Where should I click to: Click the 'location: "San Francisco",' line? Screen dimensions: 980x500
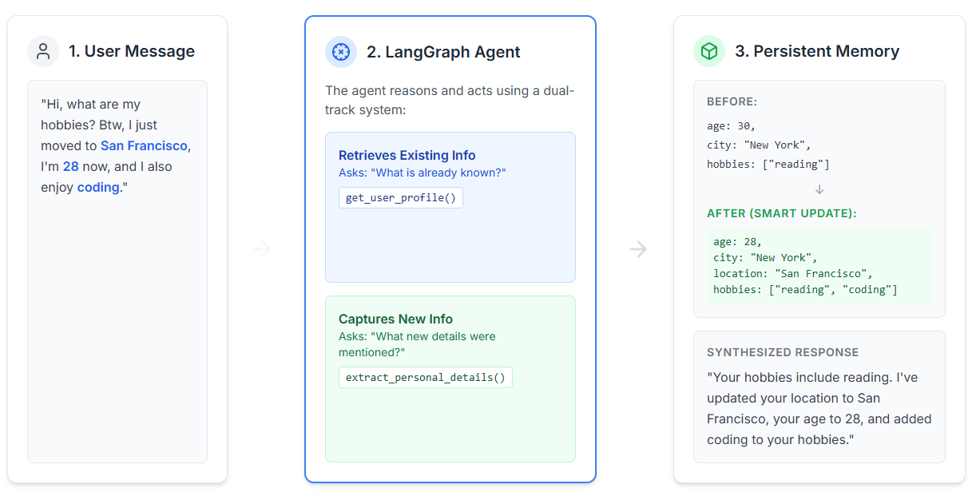[793, 273]
